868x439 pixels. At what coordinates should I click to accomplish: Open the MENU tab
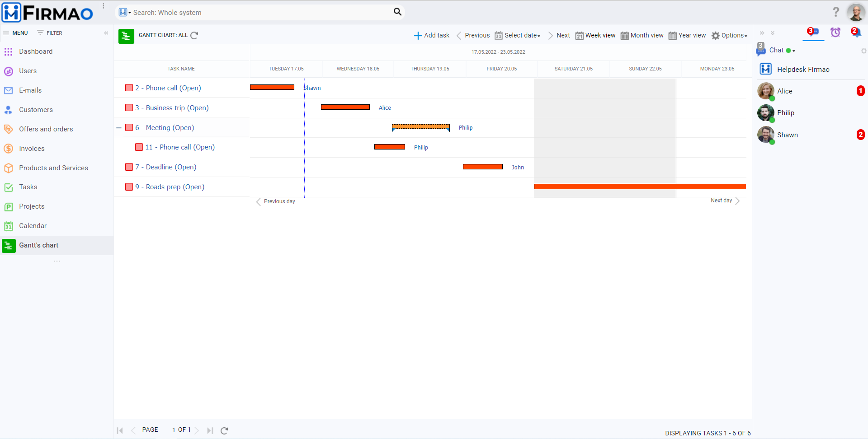(15, 33)
